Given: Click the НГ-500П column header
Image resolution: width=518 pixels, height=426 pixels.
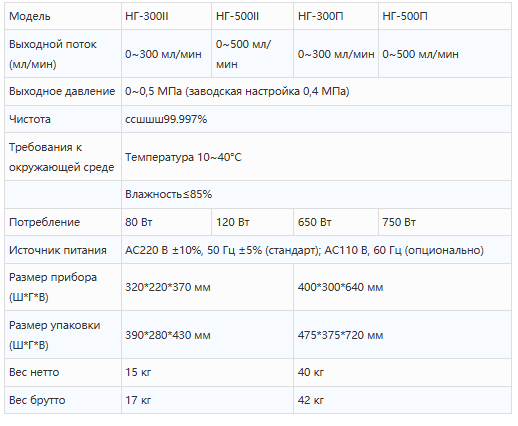Looking at the screenshot, I should (x=445, y=16).
